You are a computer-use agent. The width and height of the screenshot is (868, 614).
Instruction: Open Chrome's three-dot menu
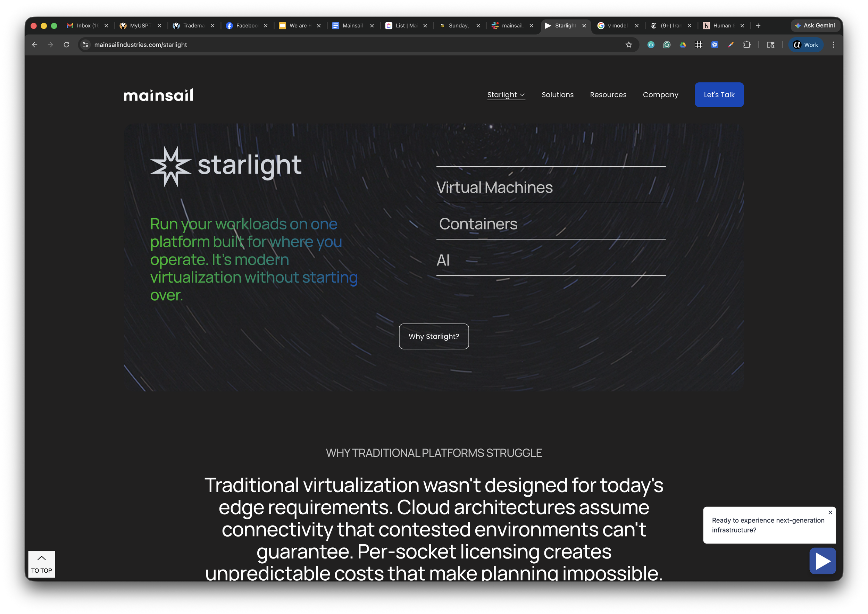pyautogui.click(x=833, y=45)
